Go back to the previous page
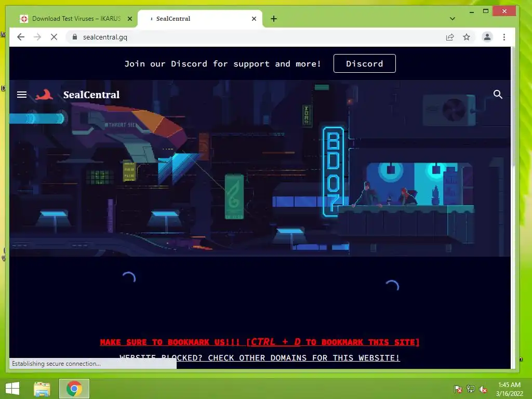Screen dimensions: 532x399 tap(21, 37)
